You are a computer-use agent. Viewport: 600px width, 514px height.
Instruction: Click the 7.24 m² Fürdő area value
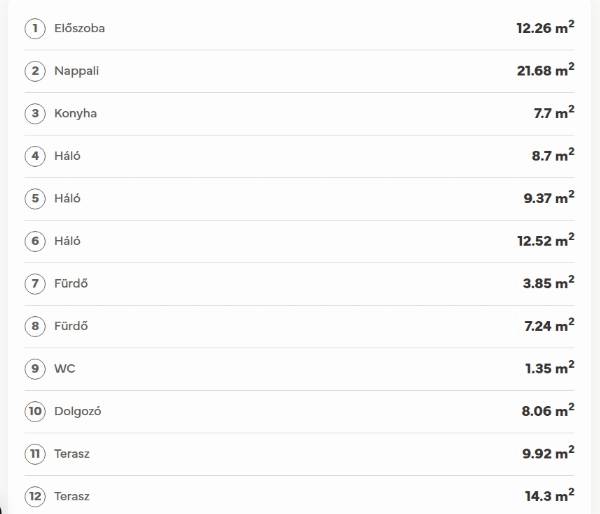548,326
